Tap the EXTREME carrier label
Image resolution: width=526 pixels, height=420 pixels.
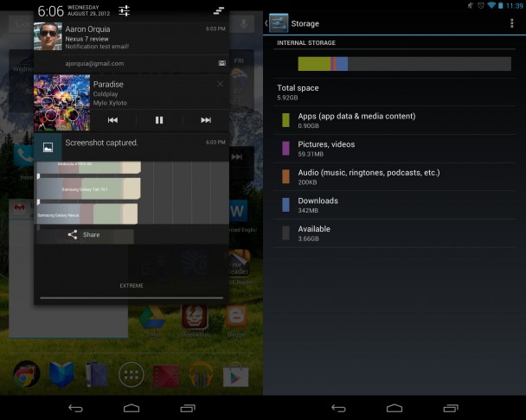tap(131, 285)
